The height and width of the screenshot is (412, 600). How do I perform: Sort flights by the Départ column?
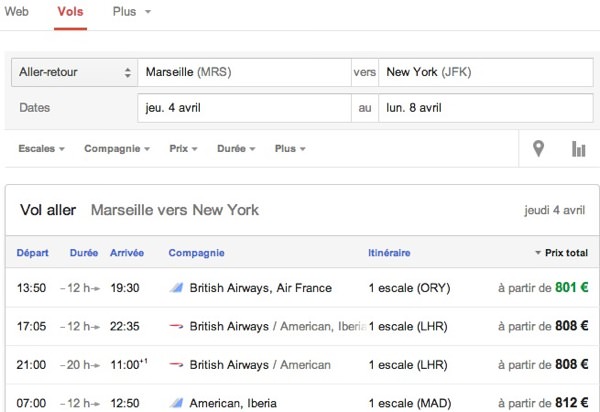coord(33,253)
